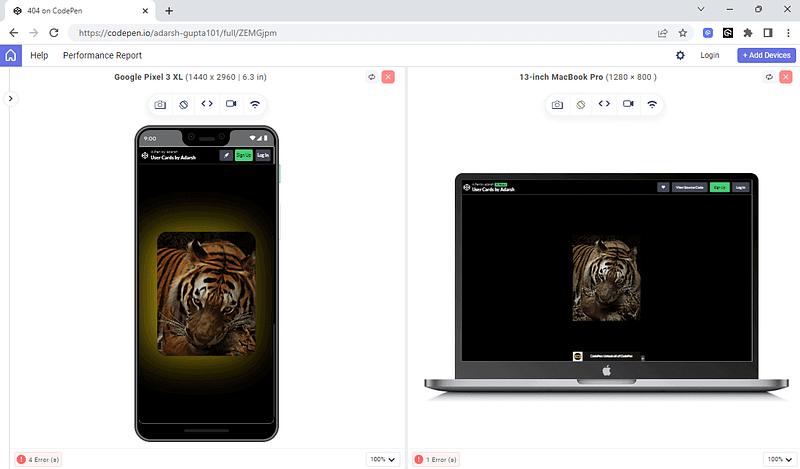Bookmark this page with the star icon
The width and height of the screenshot is (800, 469).
coord(683,33)
